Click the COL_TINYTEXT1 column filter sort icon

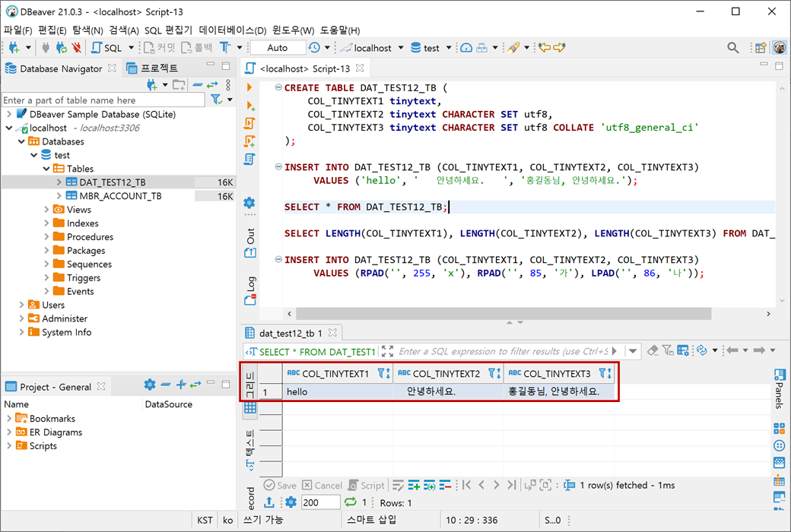tap(383, 374)
